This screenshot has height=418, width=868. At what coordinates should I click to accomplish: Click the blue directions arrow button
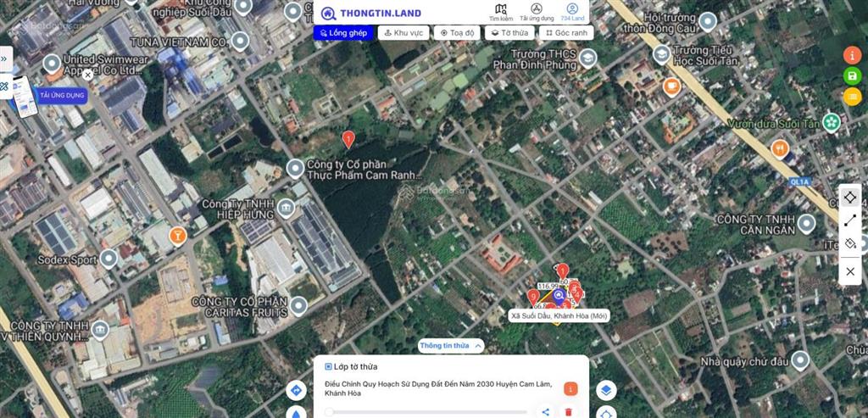coord(296,391)
